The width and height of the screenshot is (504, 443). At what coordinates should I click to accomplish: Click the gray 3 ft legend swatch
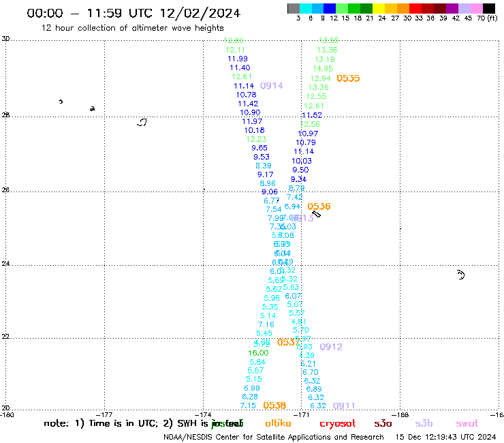(x=294, y=8)
